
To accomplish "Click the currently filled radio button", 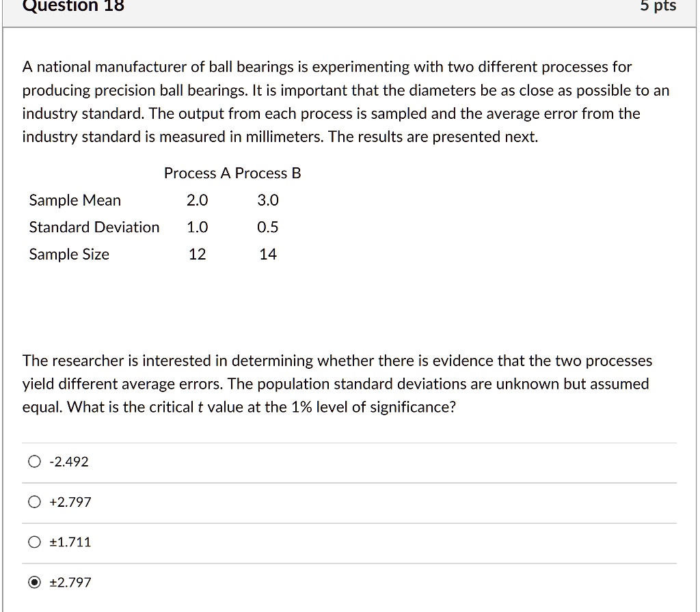I will [x=34, y=582].
